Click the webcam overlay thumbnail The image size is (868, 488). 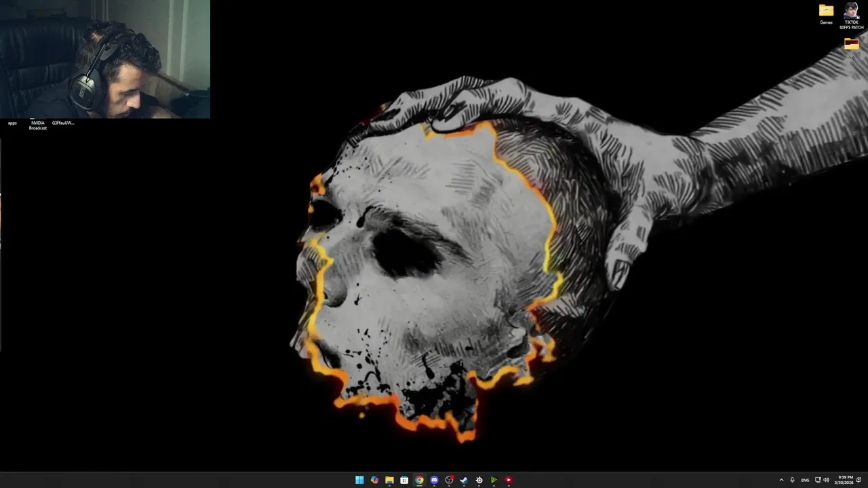tap(105, 59)
